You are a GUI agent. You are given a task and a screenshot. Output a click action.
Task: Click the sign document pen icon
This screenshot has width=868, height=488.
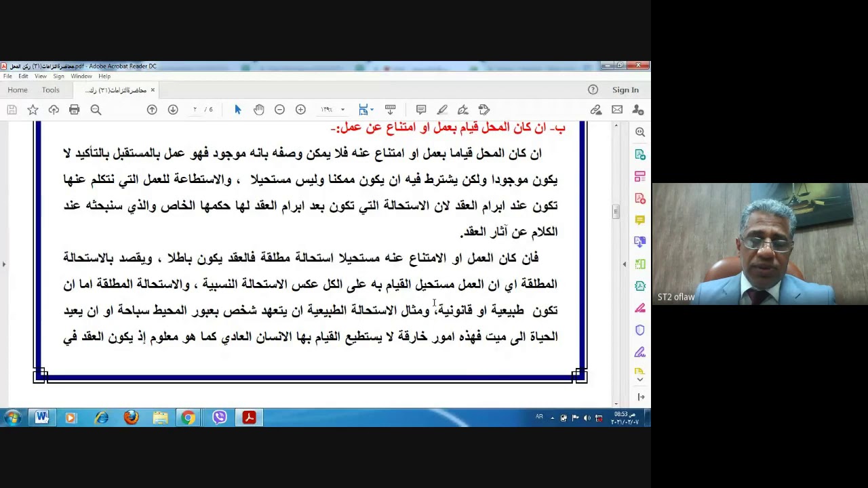[x=463, y=110]
